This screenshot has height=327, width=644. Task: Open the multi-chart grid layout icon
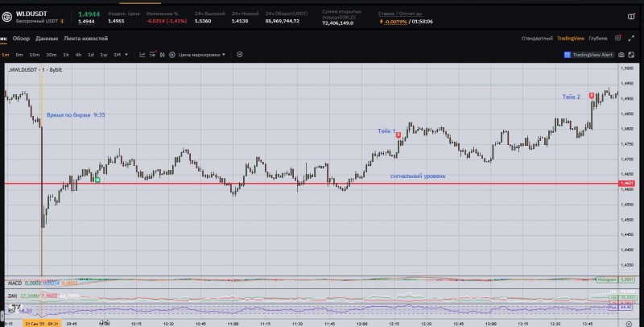tap(618, 38)
